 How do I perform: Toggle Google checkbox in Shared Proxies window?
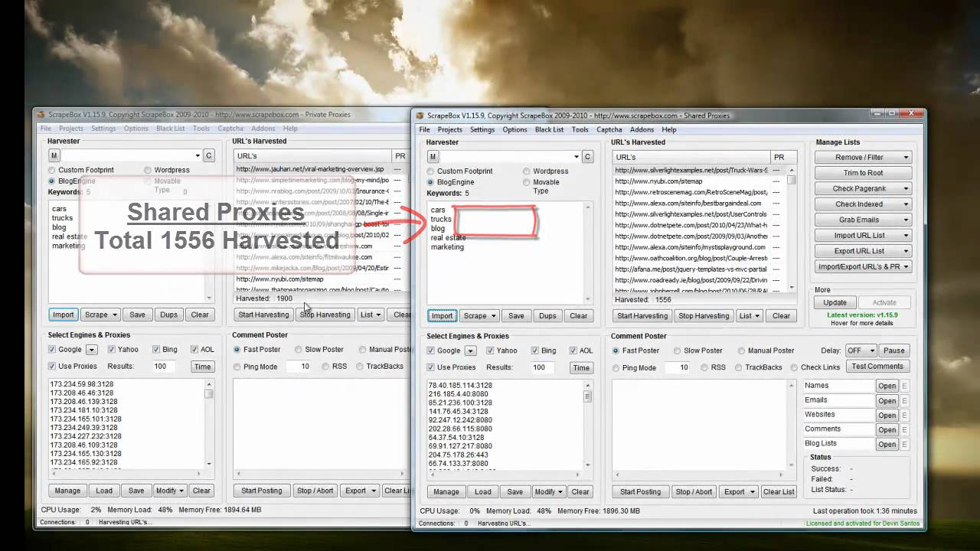[x=431, y=350]
